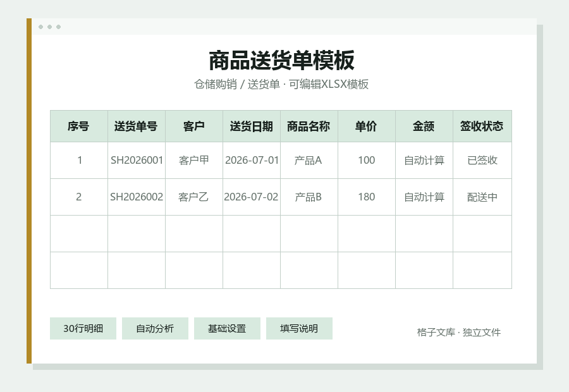Image resolution: width=569 pixels, height=392 pixels.
Task: Select the 送货单号 column header
Action: [137, 126]
